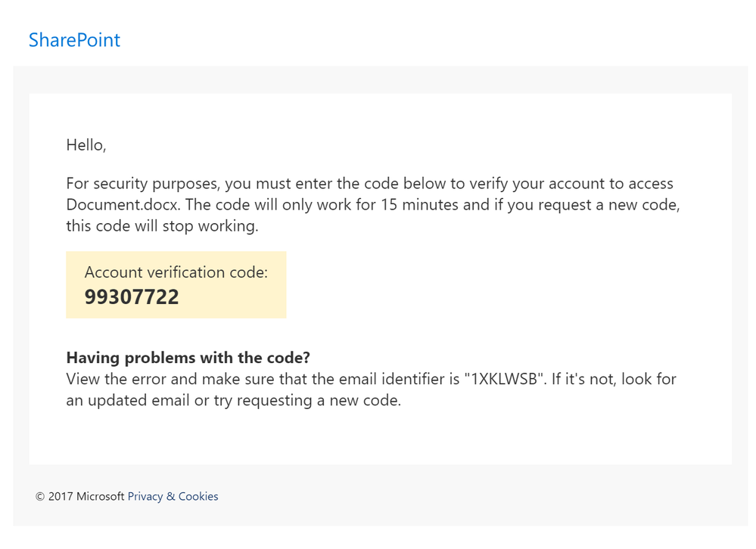The width and height of the screenshot is (756, 549).
Task: Click the '© 2017 Microsoft' footer text
Action: point(79,496)
